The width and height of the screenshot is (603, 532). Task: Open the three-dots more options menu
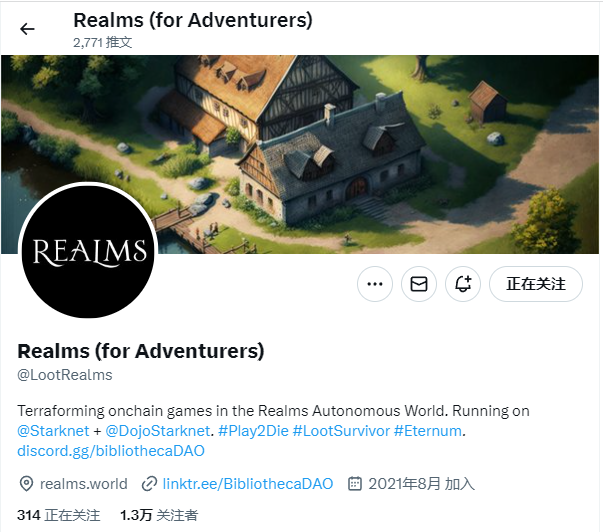pyautogui.click(x=375, y=284)
